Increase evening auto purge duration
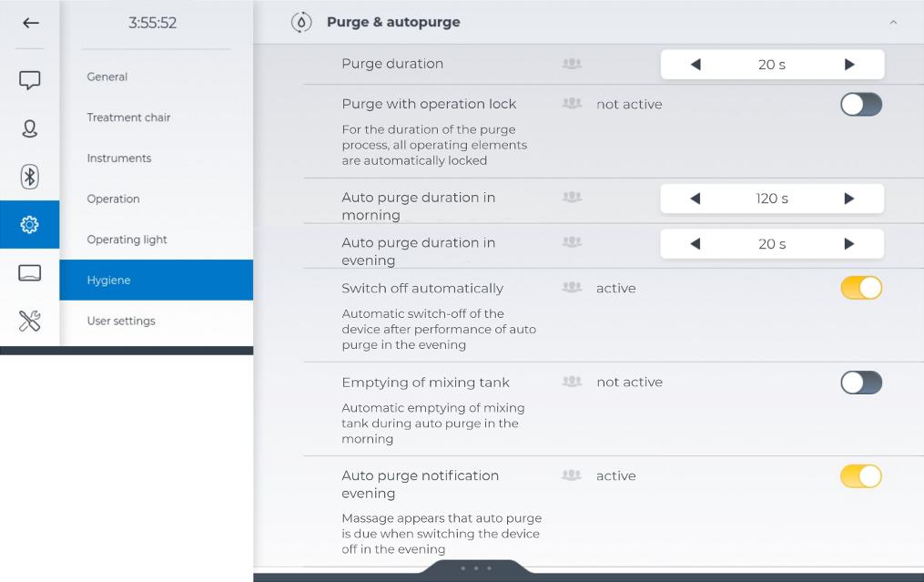 click(x=849, y=244)
